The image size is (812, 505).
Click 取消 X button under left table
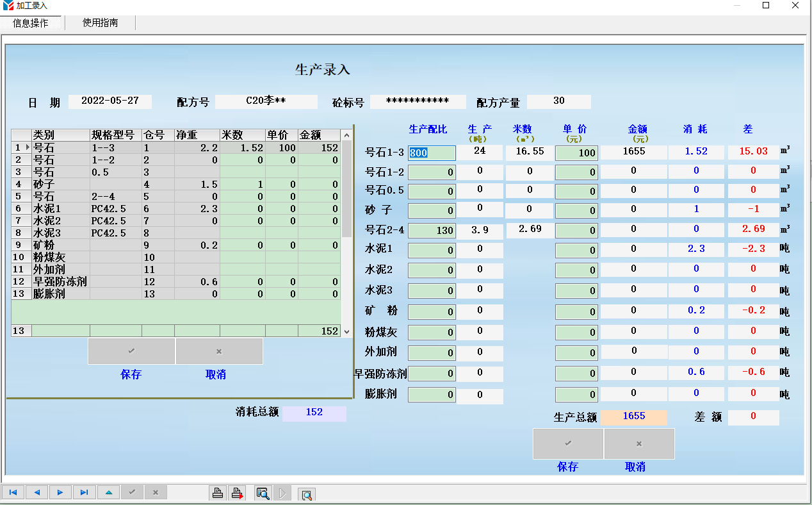coord(219,351)
